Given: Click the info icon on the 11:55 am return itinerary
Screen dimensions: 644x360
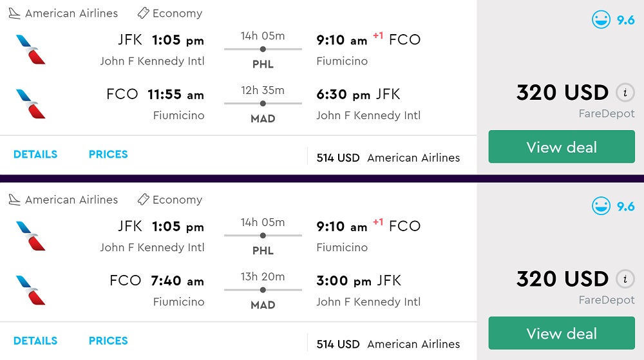Looking at the screenshot, I should (625, 93).
